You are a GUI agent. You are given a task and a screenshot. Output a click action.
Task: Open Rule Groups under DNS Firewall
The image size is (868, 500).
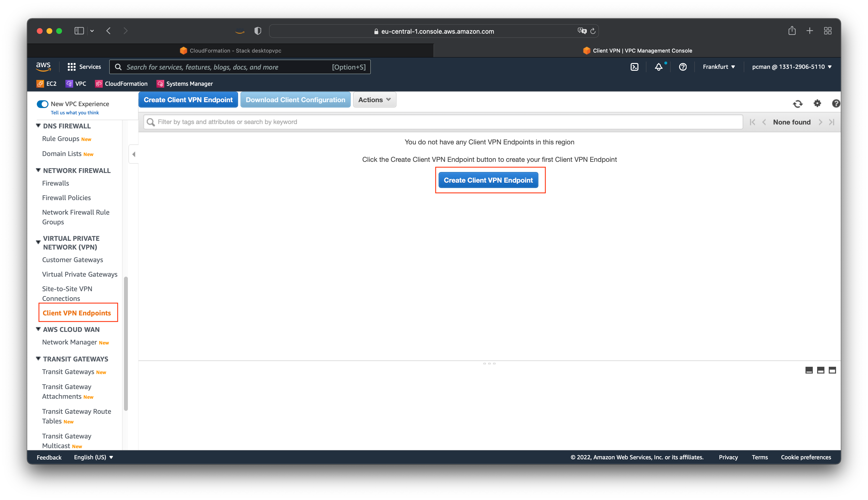click(60, 138)
